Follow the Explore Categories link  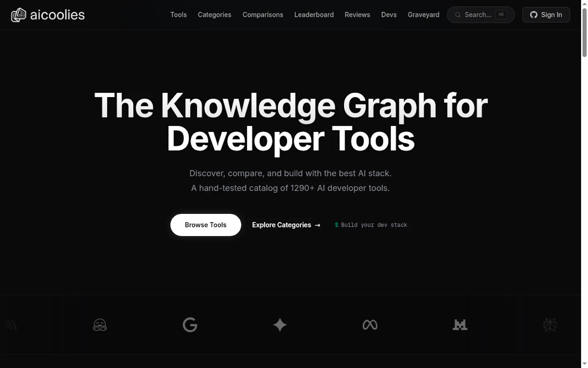(x=286, y=225)
